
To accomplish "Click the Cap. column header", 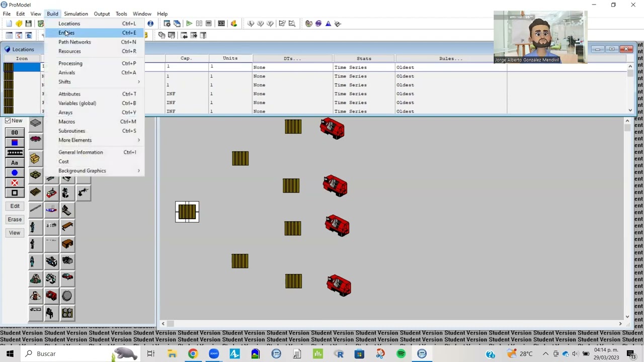I will coord(186,58).
